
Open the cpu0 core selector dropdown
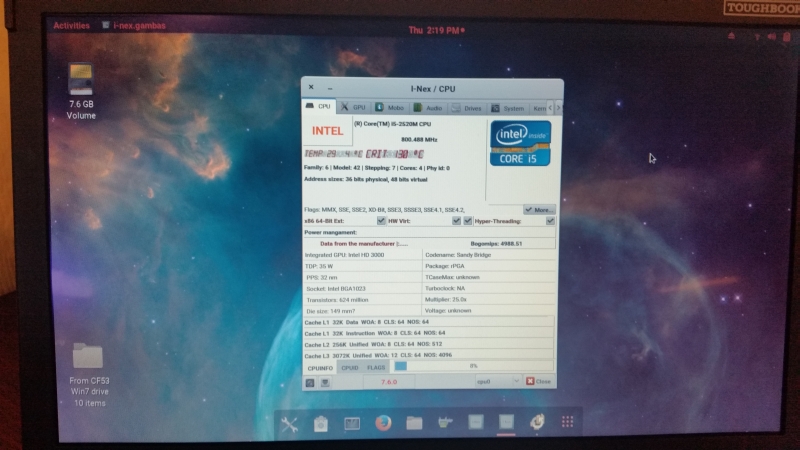click(x=497, y=382)
